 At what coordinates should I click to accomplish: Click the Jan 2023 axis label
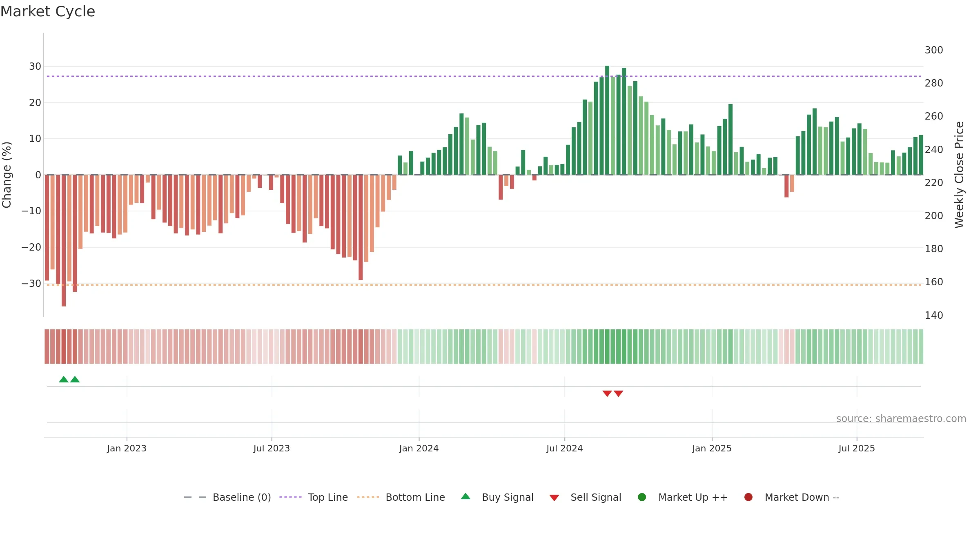(127, 448)
